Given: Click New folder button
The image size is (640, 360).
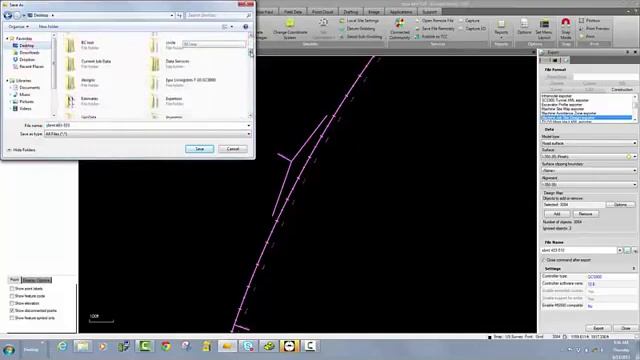Looking at the screenshot, I should click(x=49, y=27).
